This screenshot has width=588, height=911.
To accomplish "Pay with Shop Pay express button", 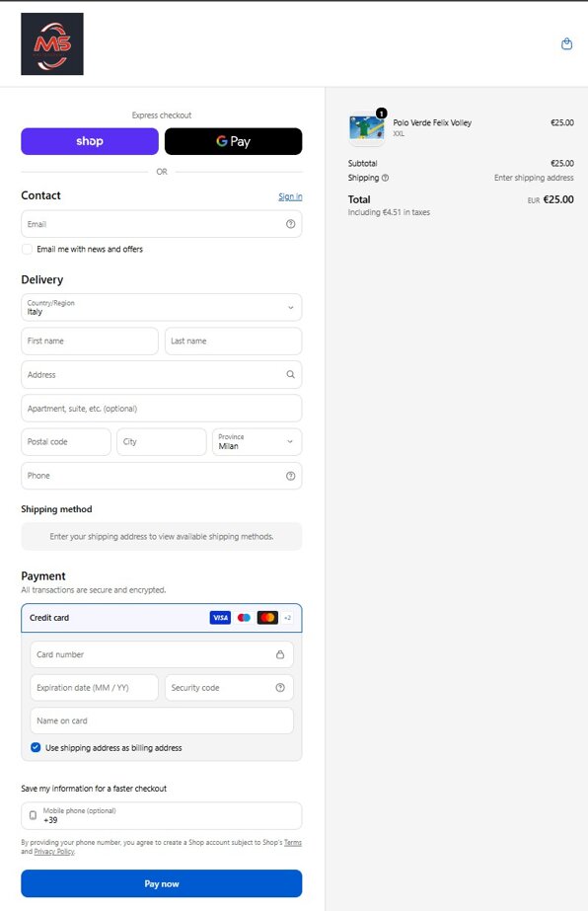I will (x=90, y=141).
